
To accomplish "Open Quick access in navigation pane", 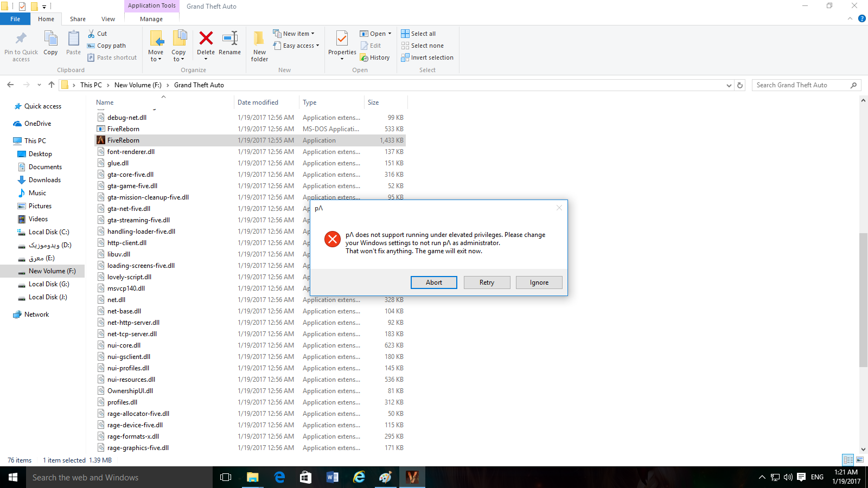I will pyautogui.click(x=43, y=106).
